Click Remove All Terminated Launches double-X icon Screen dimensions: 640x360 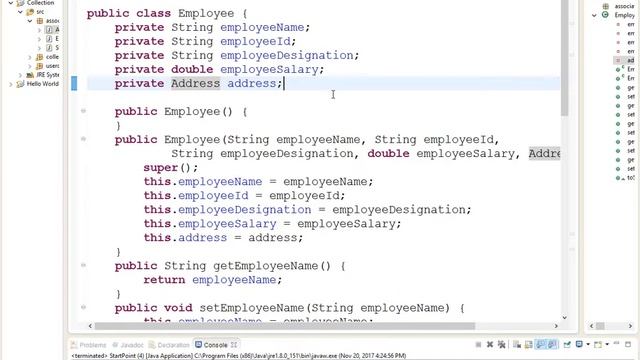tap(501, 345)
